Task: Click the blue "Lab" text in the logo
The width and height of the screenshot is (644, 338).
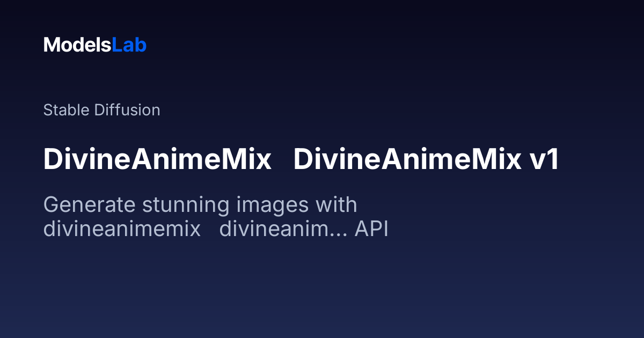Action: (129, 45)
